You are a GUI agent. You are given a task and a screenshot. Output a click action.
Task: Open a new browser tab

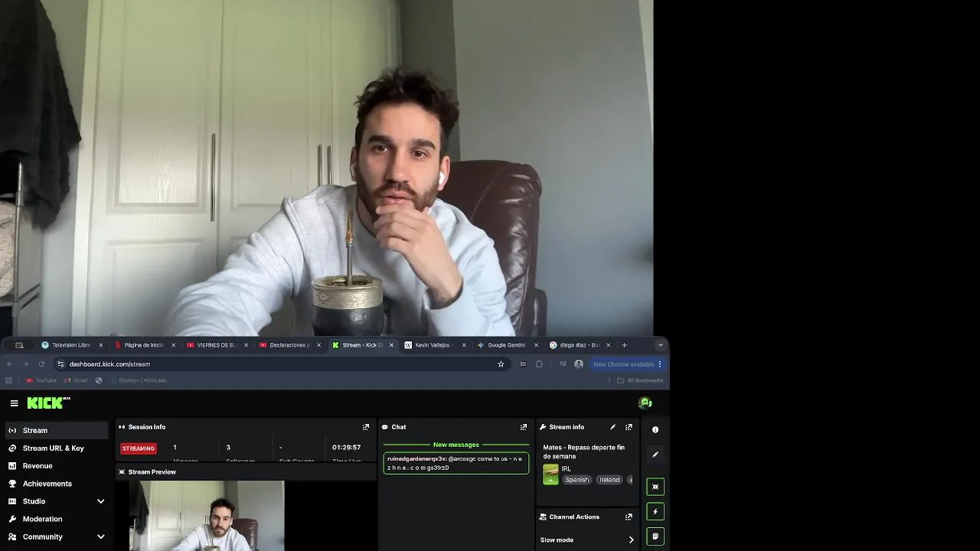tap(624, 345)
